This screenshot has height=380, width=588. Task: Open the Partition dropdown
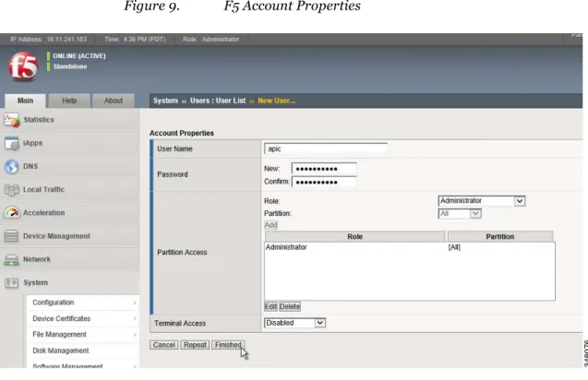[460, 214]
